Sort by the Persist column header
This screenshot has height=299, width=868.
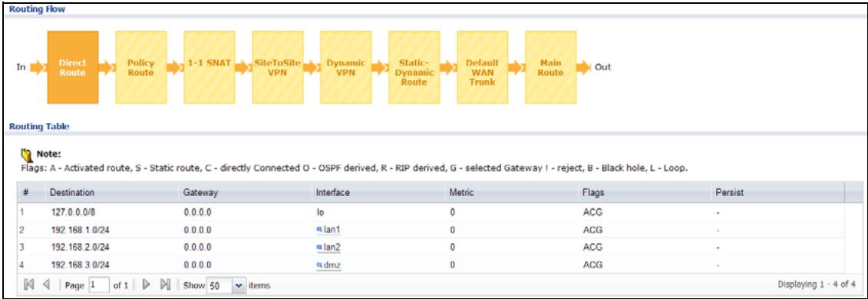(x=729, y=192)
